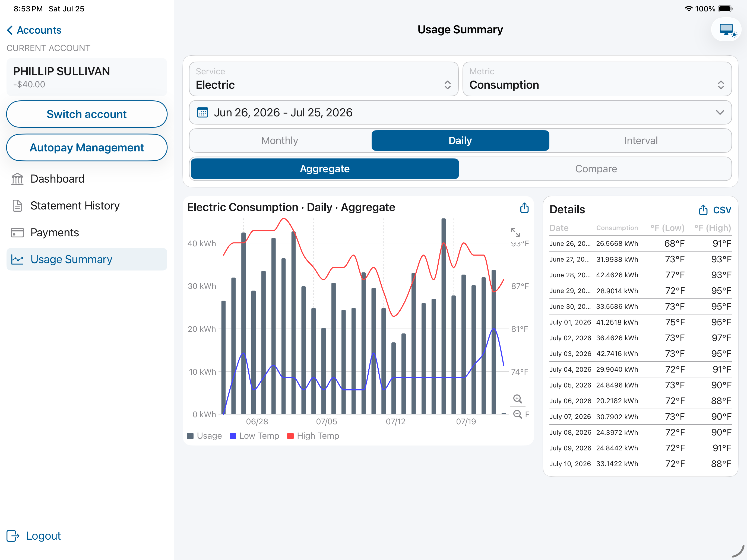Go to Payments in the sidebar

point(87,233)
